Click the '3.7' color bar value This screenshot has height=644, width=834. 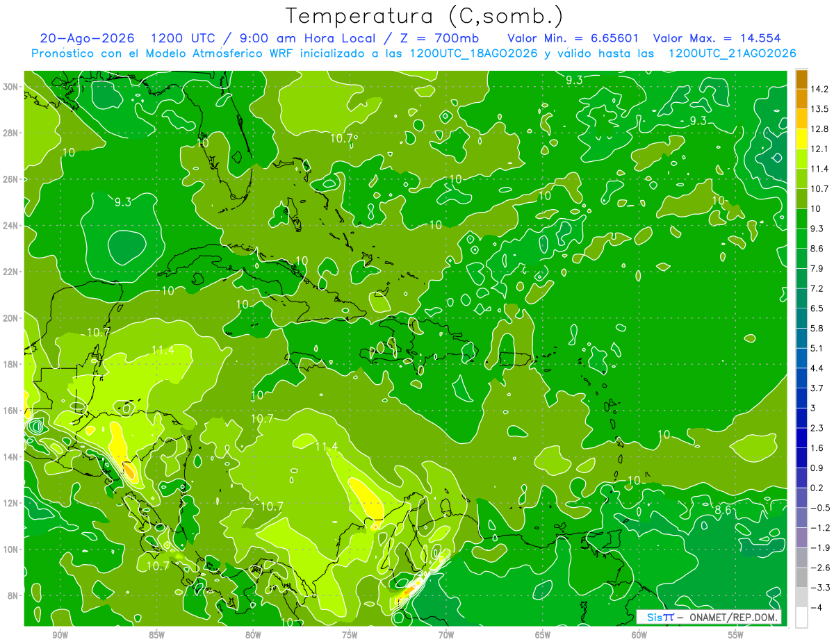(817, 388)
